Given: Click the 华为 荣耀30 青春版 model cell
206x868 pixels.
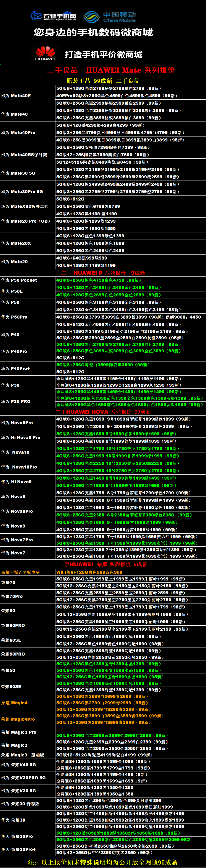Looking at the screenshot, I should click(28, 804).
